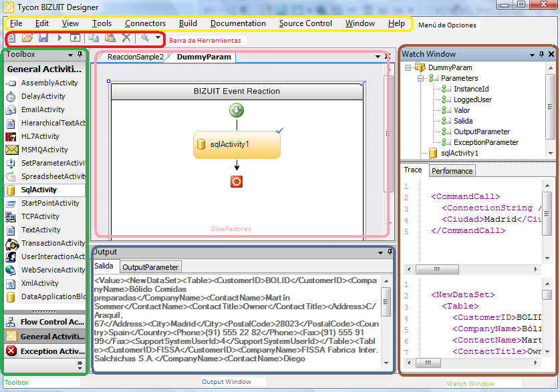Click the zoom magnifier toolbar icon
The height and width of the screenshot is (392, 560).
[144, 37]
